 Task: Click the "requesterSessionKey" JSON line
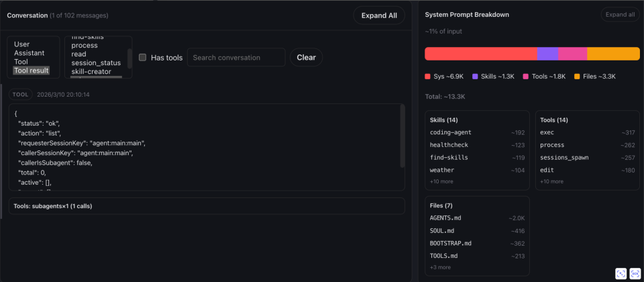pos(82,143)
